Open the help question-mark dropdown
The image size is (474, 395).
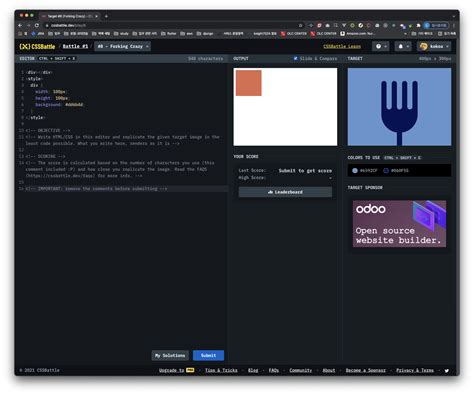(x=380, y=46)
